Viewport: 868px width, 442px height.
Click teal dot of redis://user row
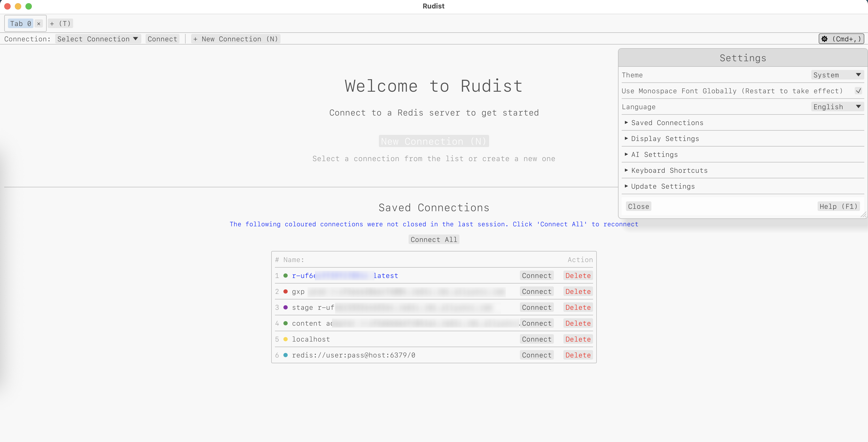click(x=286, y=355)
